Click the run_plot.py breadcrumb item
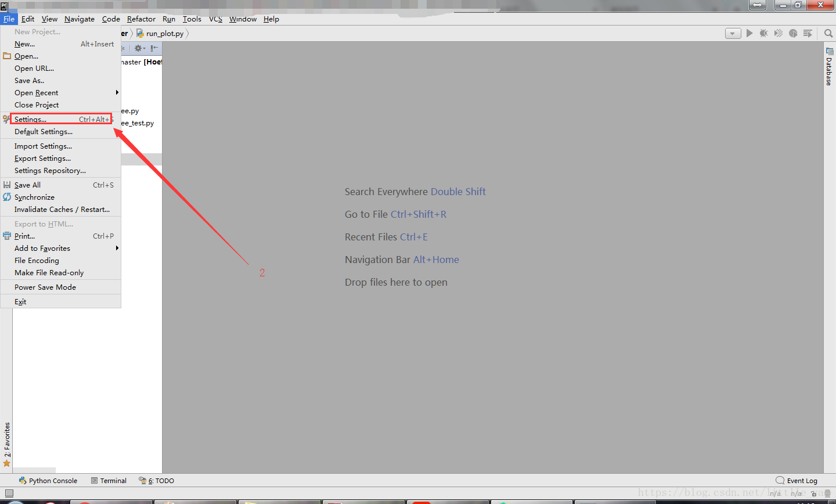The image size is (836, 504). point(164,33)
